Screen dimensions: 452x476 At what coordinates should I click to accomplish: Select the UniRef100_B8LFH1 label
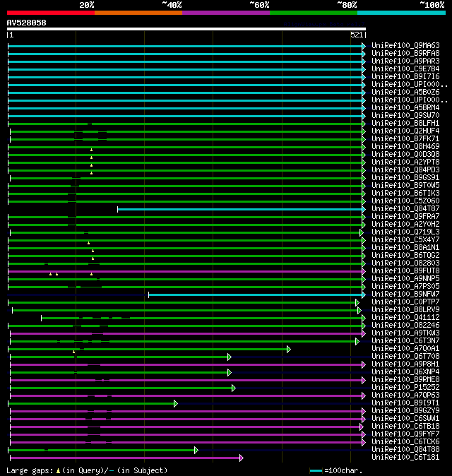click(x=405, y=124)
